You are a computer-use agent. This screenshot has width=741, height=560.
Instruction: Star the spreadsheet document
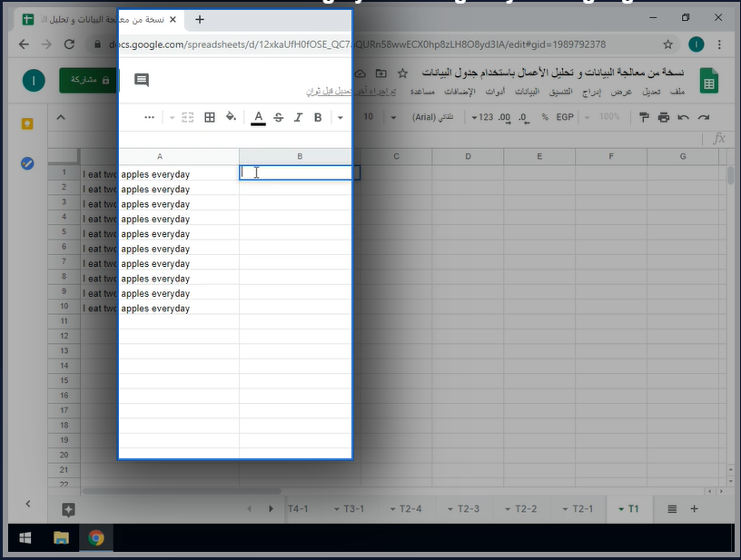pos(402,74)
